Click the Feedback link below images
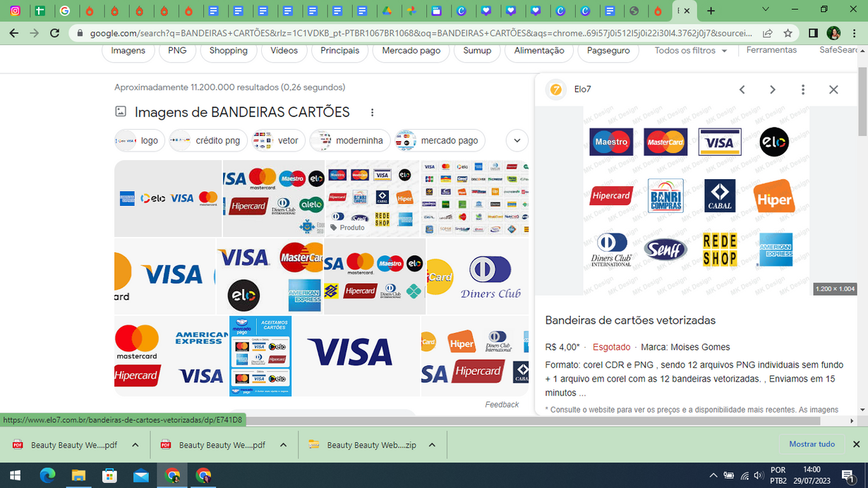Screen dimensions: 868x488 coord(502,405)
